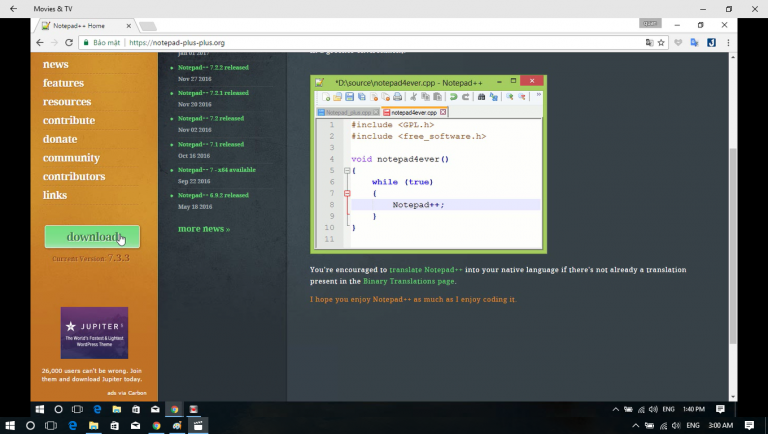
Task: Click the Current Version 7.3.3 text
Action: 91,258
